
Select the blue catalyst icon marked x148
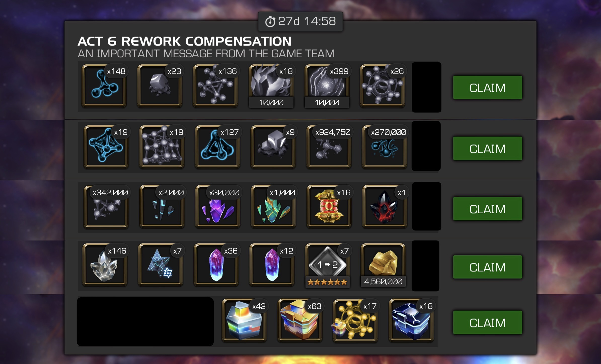tap(104, 86)
